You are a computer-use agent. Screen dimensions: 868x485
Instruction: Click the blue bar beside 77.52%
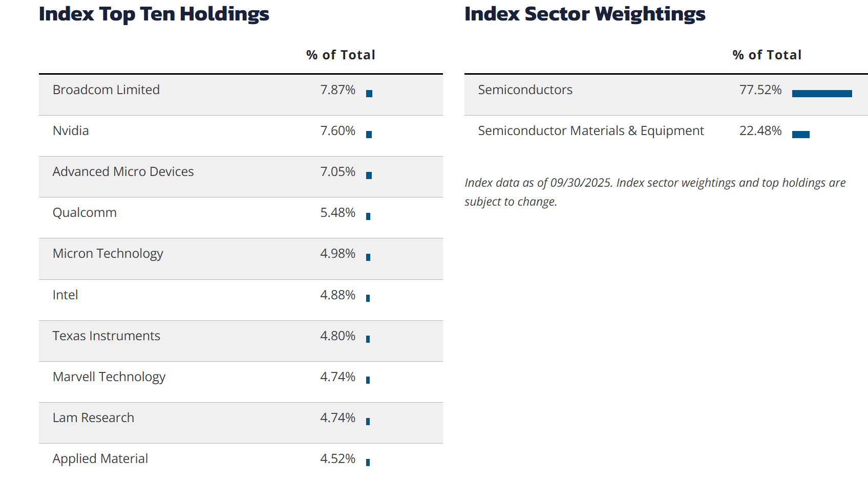tap(821, 94)
